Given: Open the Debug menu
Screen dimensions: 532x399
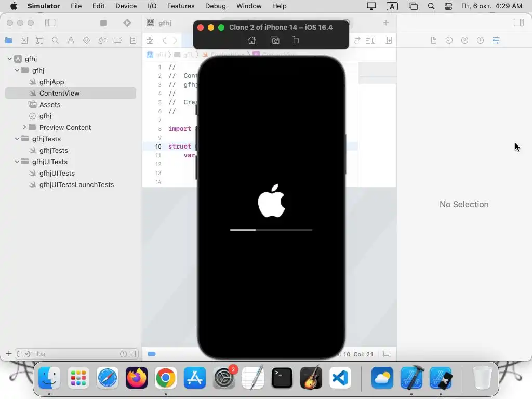Looking at the screenshot, I should [x=216, y=6].
